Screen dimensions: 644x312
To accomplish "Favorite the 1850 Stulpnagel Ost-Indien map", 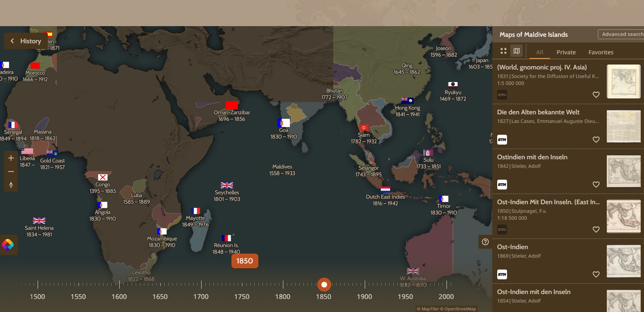I will [x=596, y=230].
